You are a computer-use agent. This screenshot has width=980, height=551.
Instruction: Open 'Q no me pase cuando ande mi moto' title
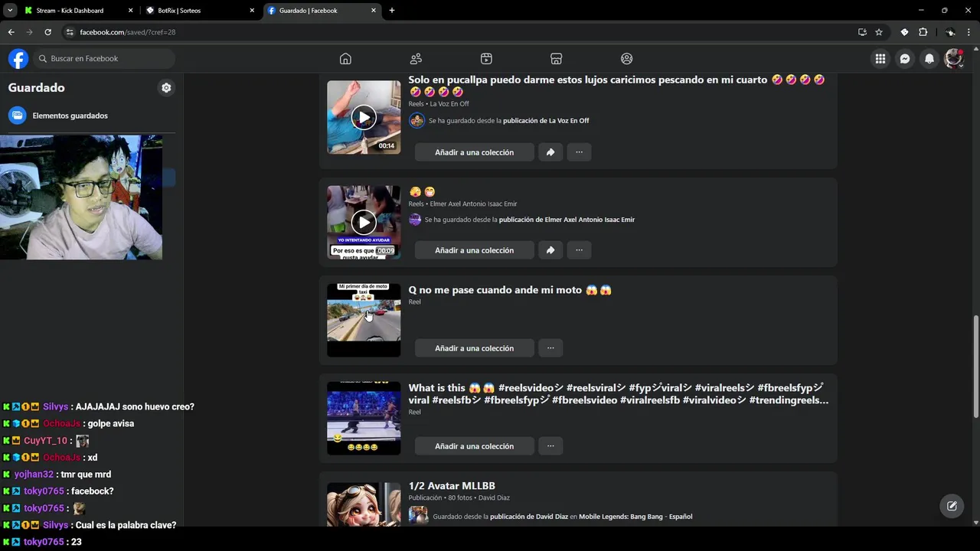click(x=510, y=290)
